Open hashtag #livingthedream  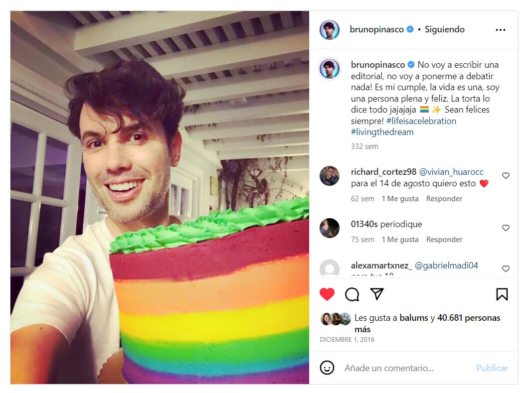[382, 132]
